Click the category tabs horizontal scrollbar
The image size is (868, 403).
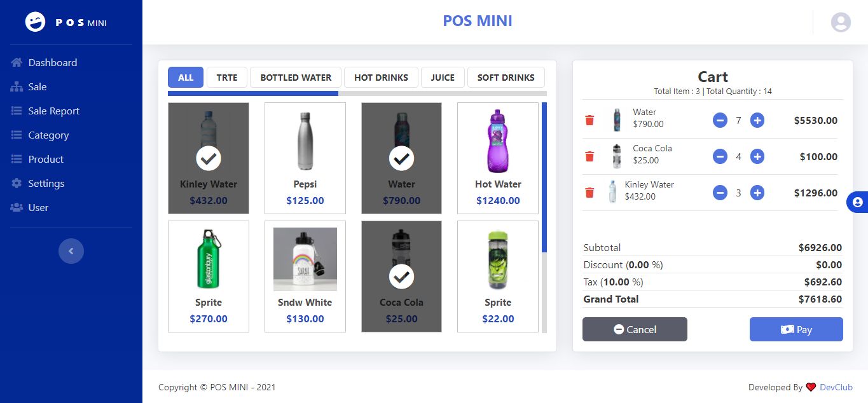[253, 93]
